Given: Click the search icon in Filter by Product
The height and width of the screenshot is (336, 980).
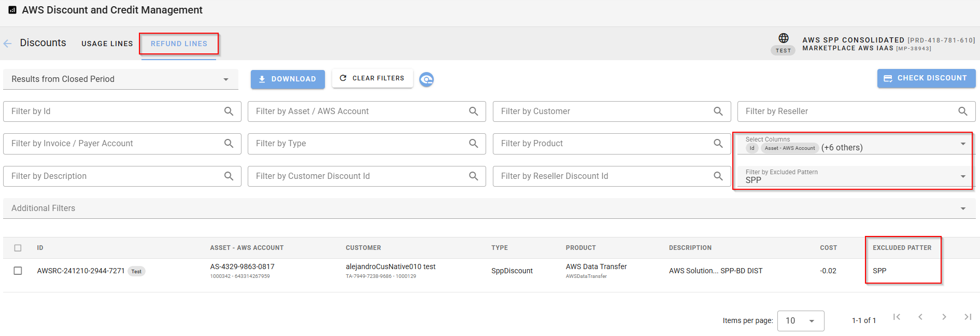Looking at the screenshot, I should click(718, 144).
